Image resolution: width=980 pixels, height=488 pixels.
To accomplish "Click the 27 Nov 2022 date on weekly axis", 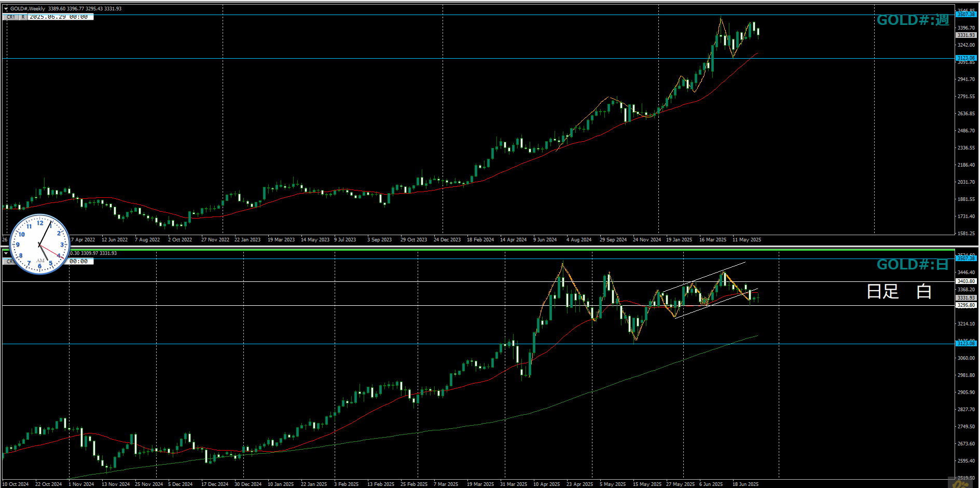I will (x=215, y=240).
